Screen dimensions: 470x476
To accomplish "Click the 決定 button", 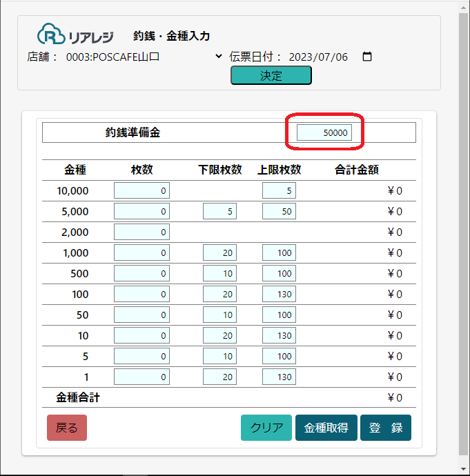I will (271, 75).
